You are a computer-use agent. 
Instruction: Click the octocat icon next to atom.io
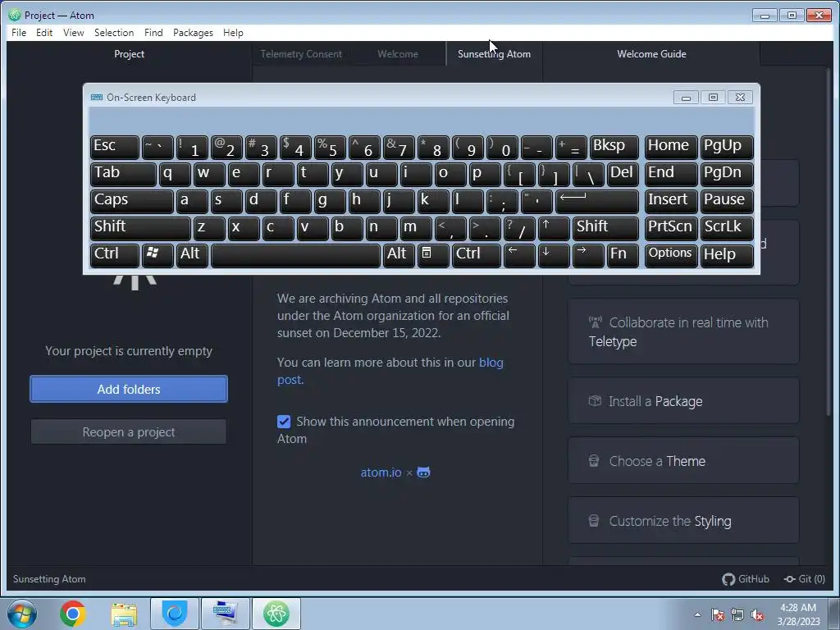point(424,472)
